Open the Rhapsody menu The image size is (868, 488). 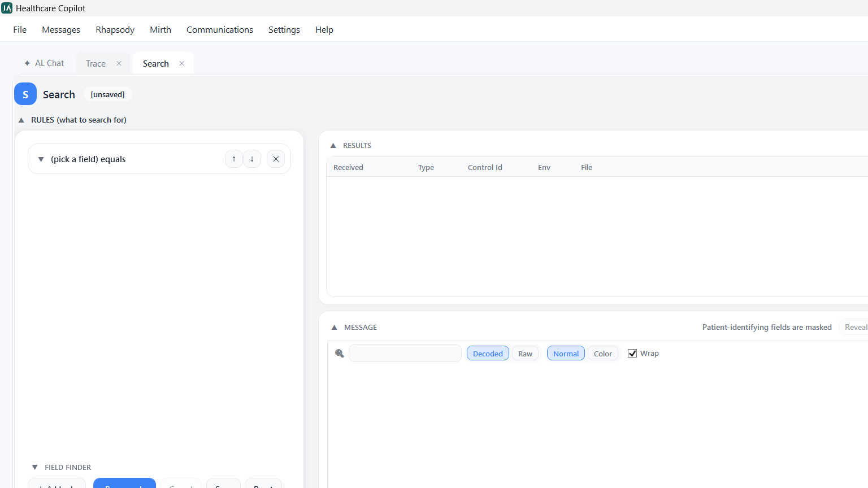tap(115, 29)
